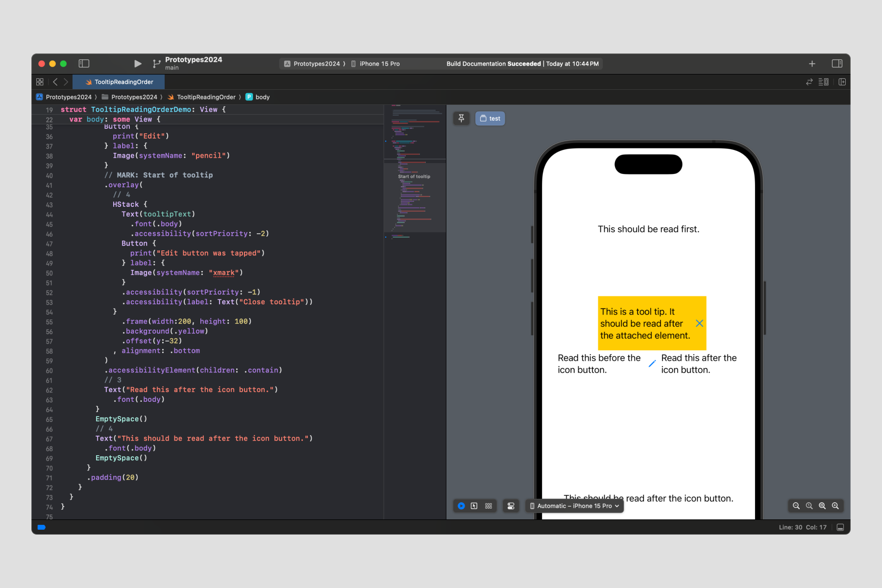Image resolution: width=882 pixels, height=588 pixels.
Task: Click 'Read this after the icon button.' preview text
Action: pyautogui.click(x=699, y=364)
